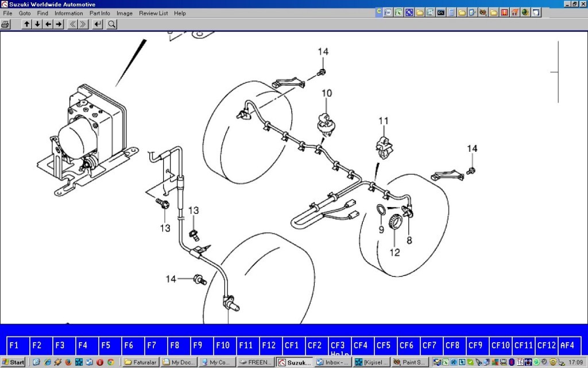Select the magnifying glass zoom tool

point(112,24)
